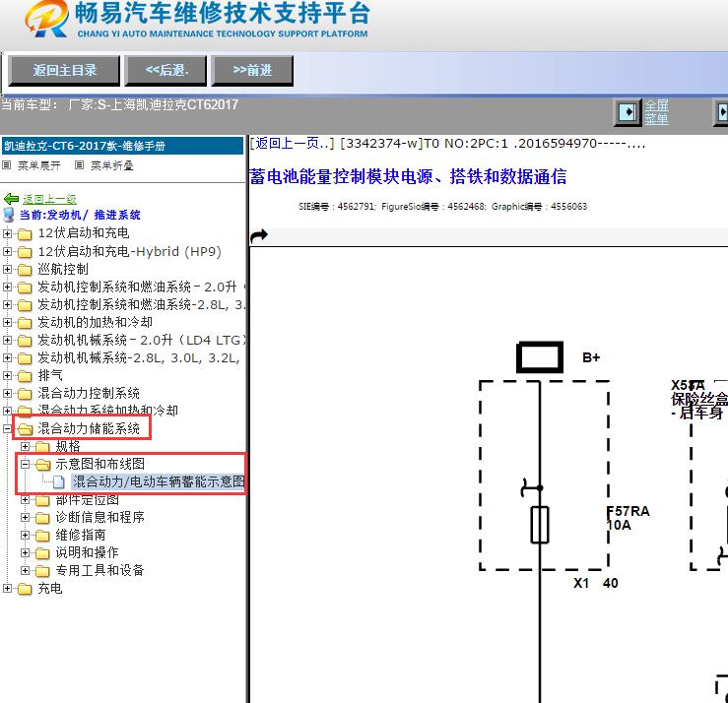The height and width of the screenshot is (703, 728).
Task: Expand 12伏启动和充电-Hybrid (HP9) node
Action: [x=8, y=251]
